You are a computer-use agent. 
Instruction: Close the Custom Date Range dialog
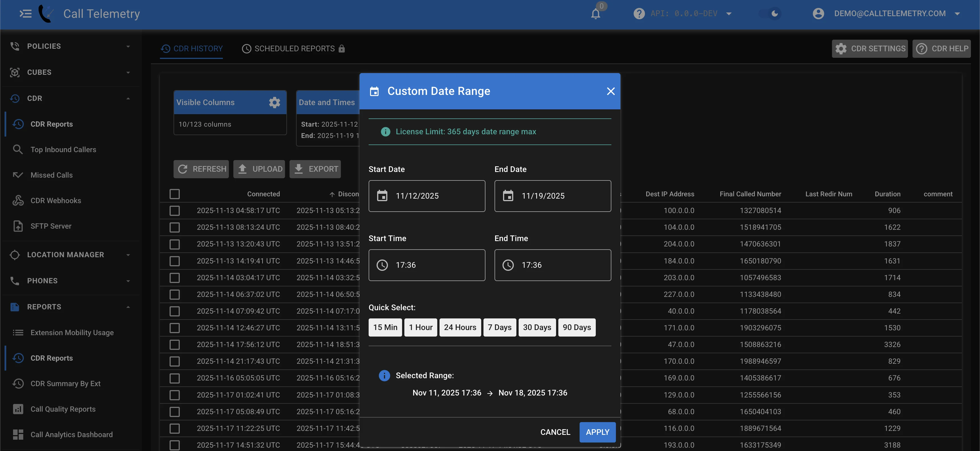pos(611,91)
